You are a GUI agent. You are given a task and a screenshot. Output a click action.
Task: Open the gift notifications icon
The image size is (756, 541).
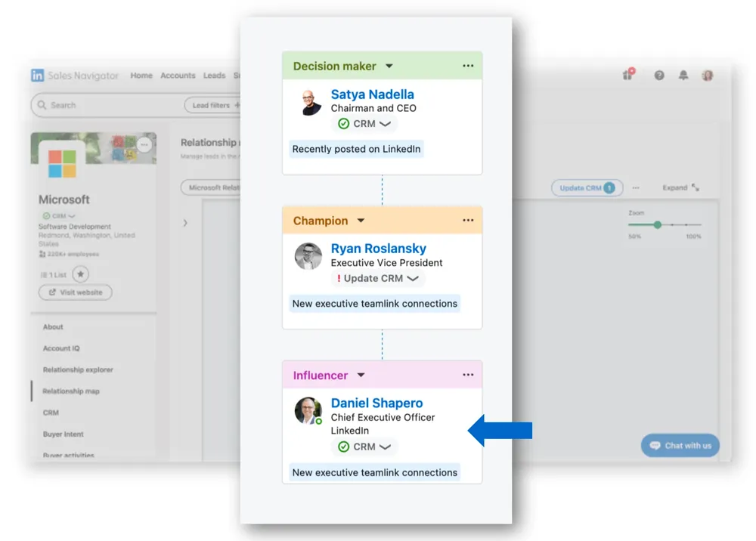tap(628, 74)
